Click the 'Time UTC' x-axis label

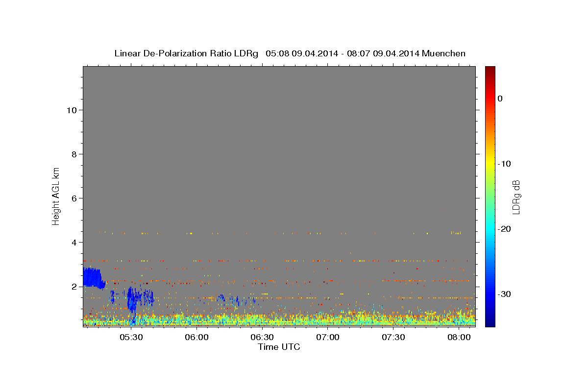[279, 347]
